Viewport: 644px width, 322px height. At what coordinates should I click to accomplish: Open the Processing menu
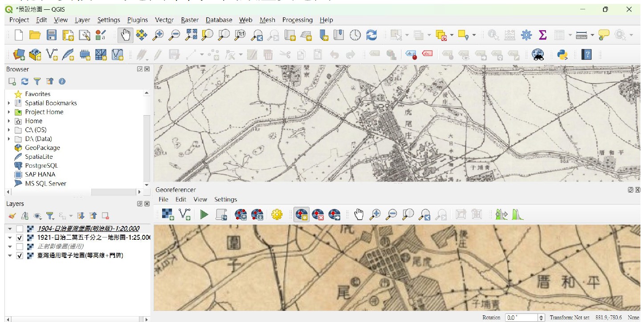click(x=298, y=20)
